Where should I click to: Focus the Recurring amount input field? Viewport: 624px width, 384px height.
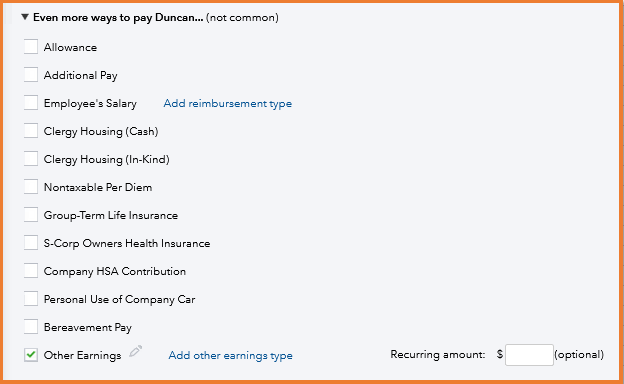coord(529,355)
